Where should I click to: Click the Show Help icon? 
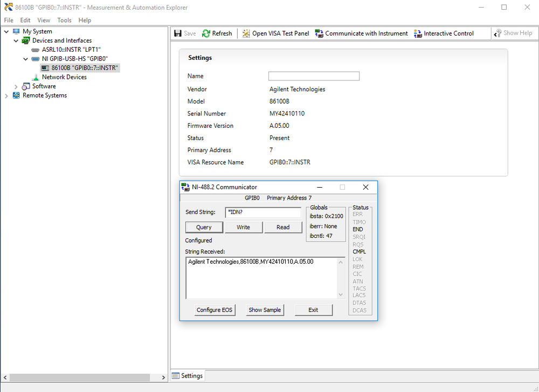[x=498, y=33]
